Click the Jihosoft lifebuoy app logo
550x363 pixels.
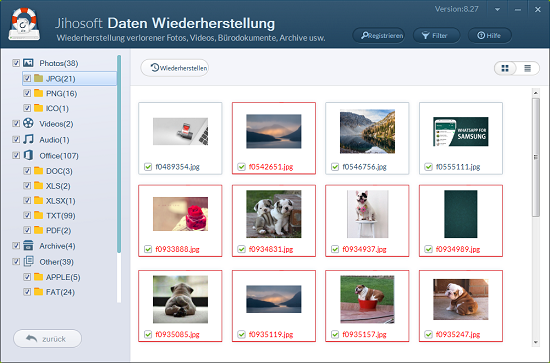coord(24,24)
